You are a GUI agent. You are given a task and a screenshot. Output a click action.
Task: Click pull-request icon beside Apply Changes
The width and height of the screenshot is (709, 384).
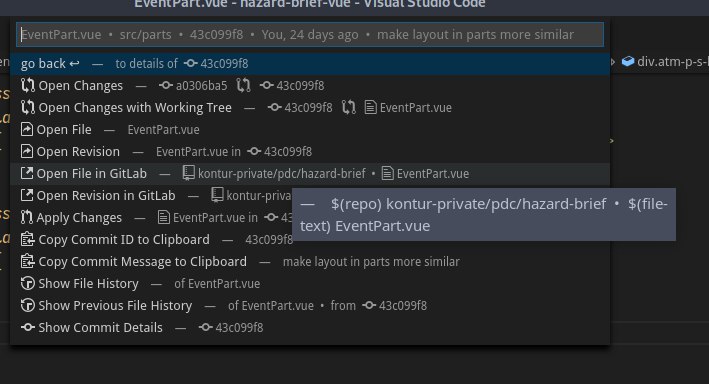click(27, 218)
